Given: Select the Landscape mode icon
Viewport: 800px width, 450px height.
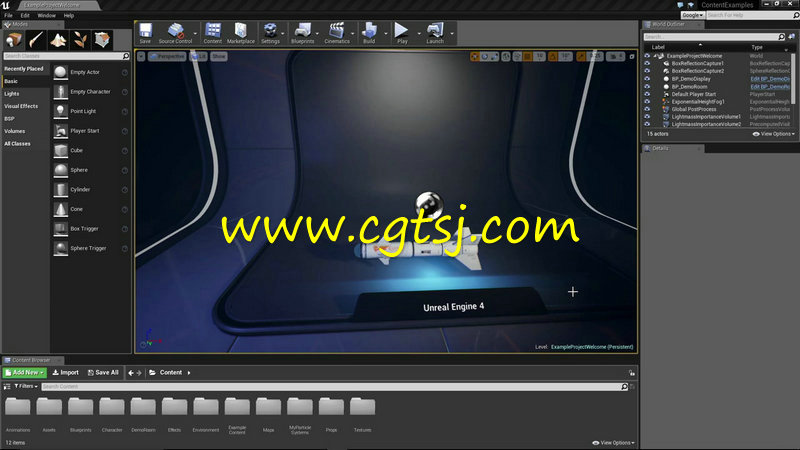Looking at the screenshot, I should pyautogui.click(x=58, y=40).
